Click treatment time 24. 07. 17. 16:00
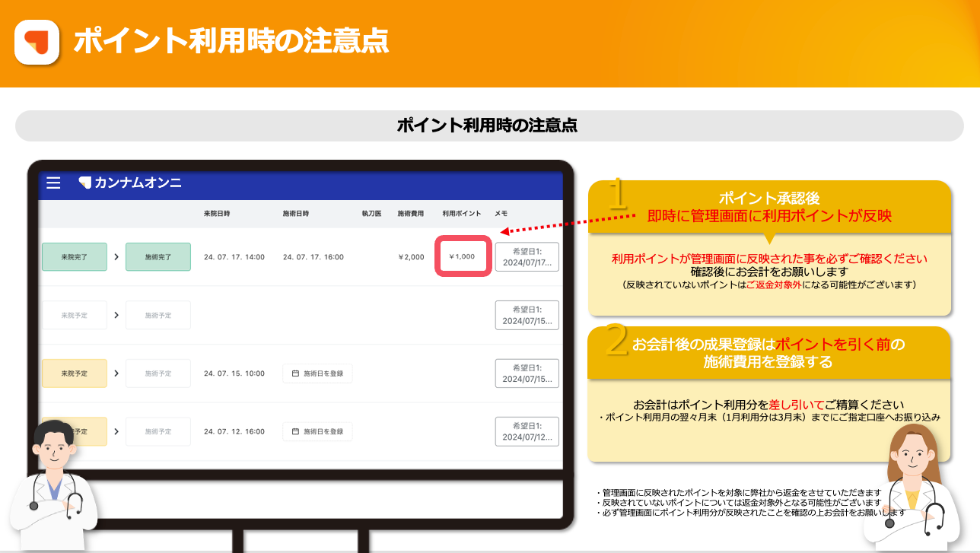The image size is (980, 553). pos(313,257)
